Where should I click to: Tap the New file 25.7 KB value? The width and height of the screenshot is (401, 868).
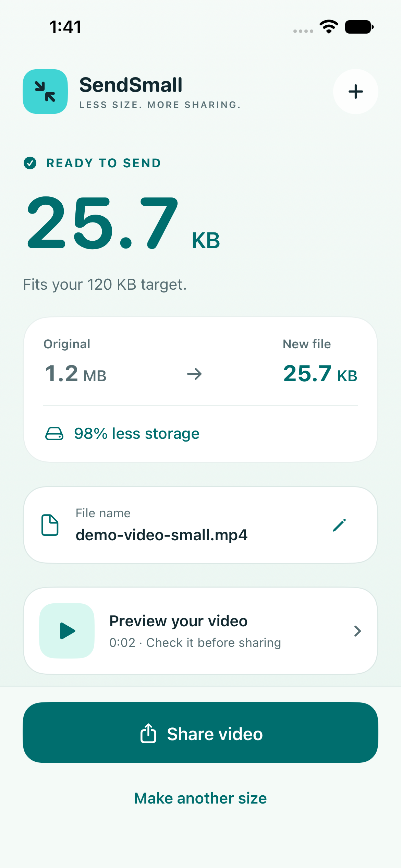[x=320, y=374]
